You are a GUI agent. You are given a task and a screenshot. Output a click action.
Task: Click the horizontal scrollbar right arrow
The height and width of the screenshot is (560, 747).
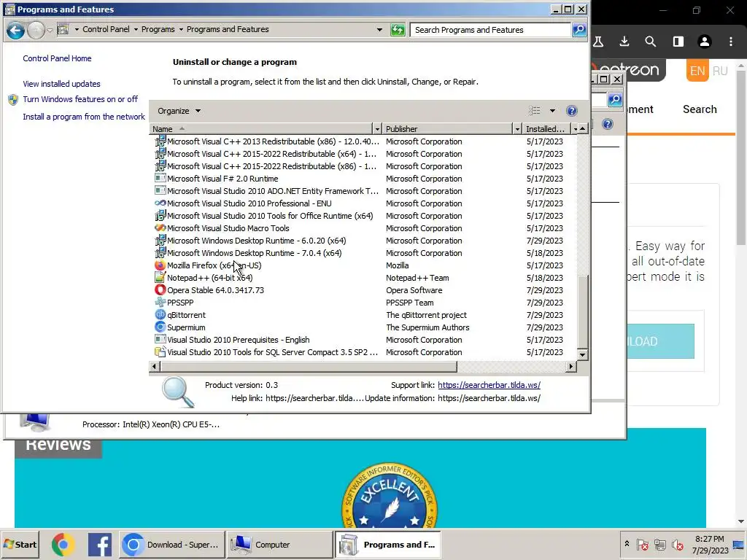click(x=571, y=367)
